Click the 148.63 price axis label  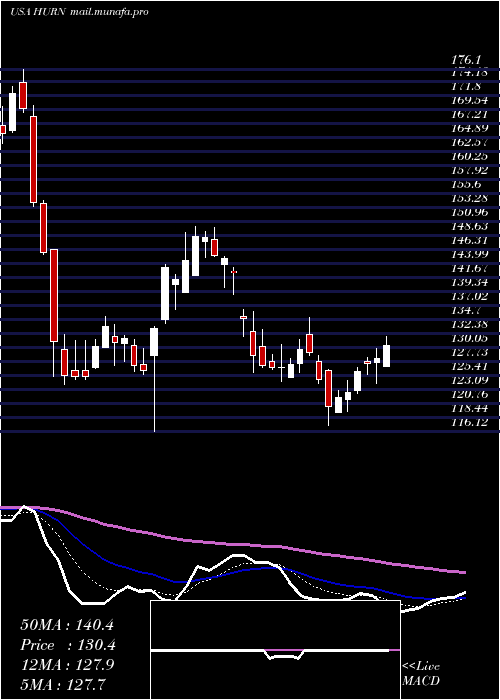click(471, 226)
